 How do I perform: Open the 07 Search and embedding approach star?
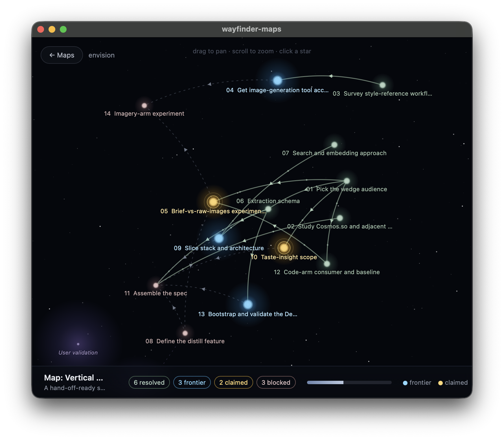[334, 145]
